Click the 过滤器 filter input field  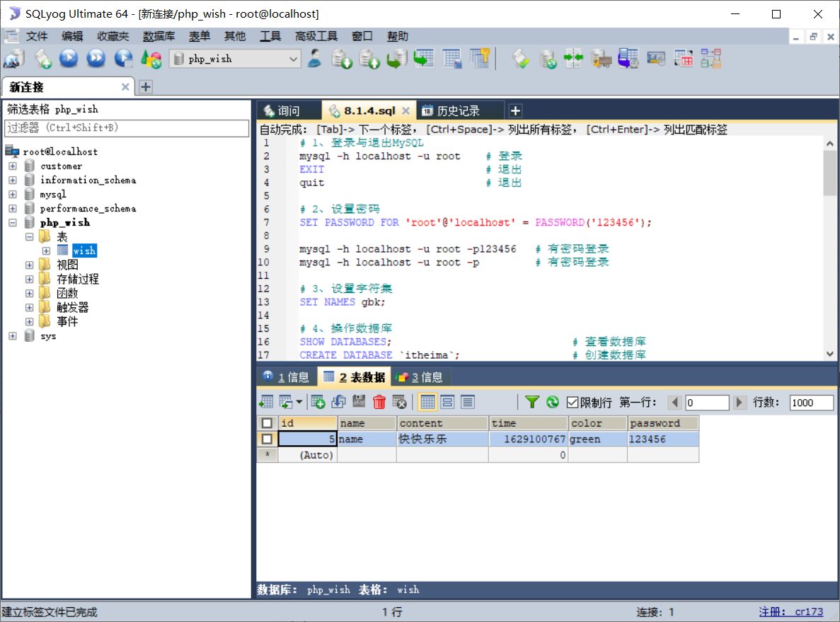(x=127, y=128)
